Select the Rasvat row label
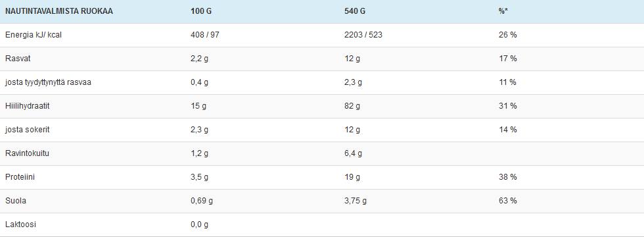Viewport: 644px width, 237px height. (18, 59)
